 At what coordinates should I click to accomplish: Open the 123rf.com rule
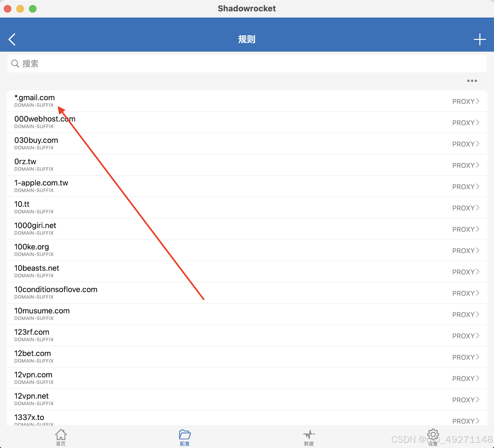coord(247,336)
